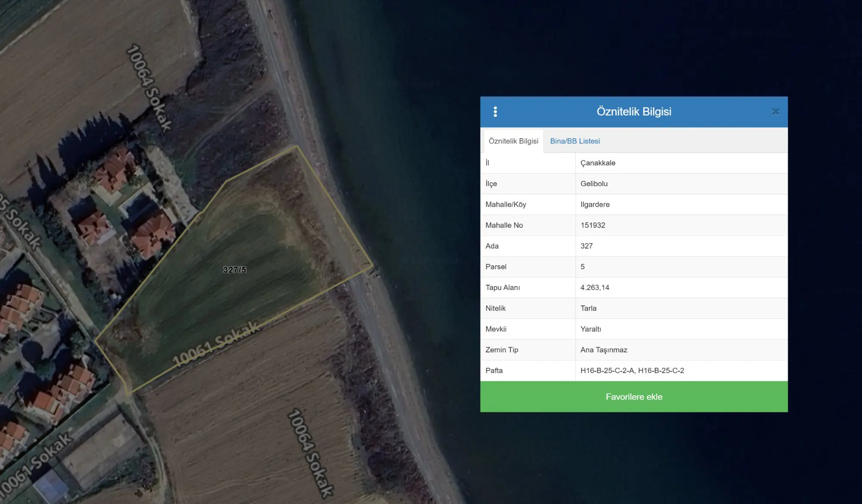Viewport: 862px width, 504px height.
Task: Click the Tapu Alanı row label
Action: click(503, 287)
